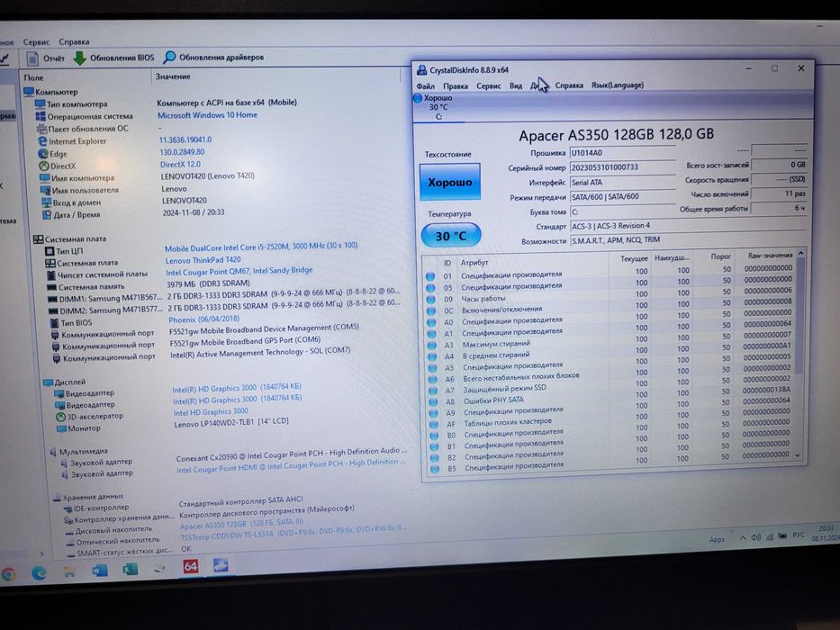Click the Число включений value 11 раз
840x630 pixels.
click(x=779, y=193)
